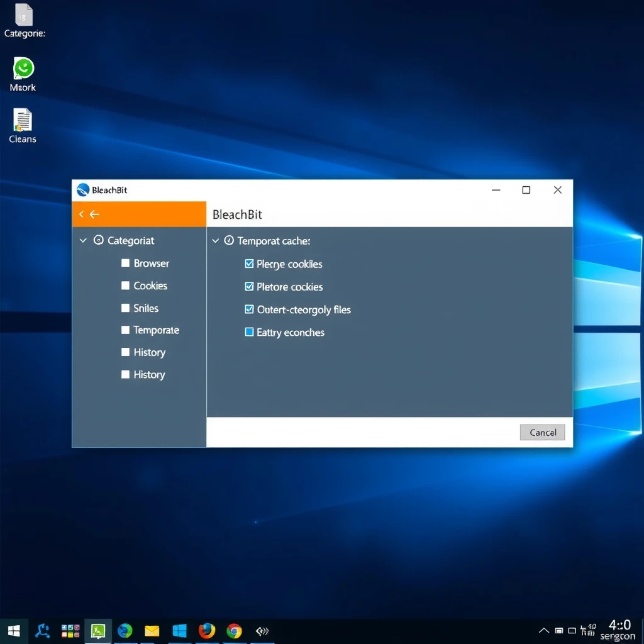Minimize the BleachBit window
This screenshot has height=644, width=644.
click(496, 190)
